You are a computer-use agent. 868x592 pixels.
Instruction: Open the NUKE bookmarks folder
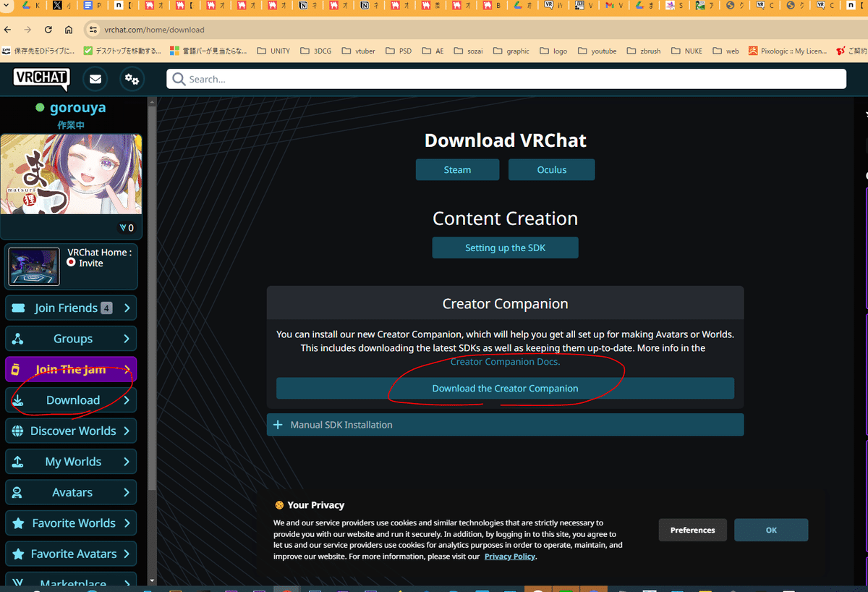686,51
